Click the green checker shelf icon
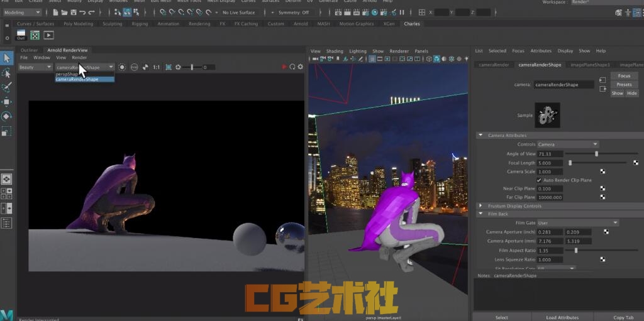Screen dimensions: 644x321 point(35,35)
